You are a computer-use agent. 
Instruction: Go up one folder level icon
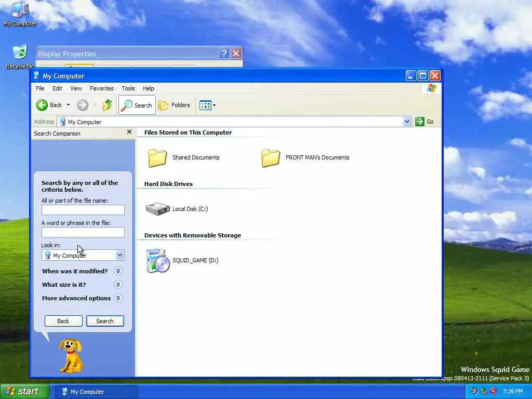point(107,105)
